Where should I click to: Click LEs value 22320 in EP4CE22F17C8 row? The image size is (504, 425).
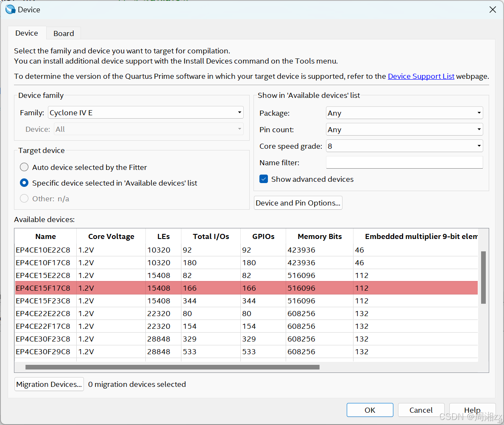pos(159,326)
